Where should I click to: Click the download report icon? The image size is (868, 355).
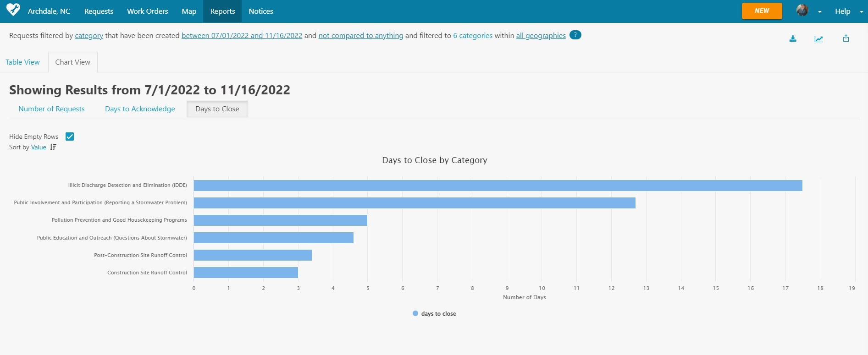793,39
